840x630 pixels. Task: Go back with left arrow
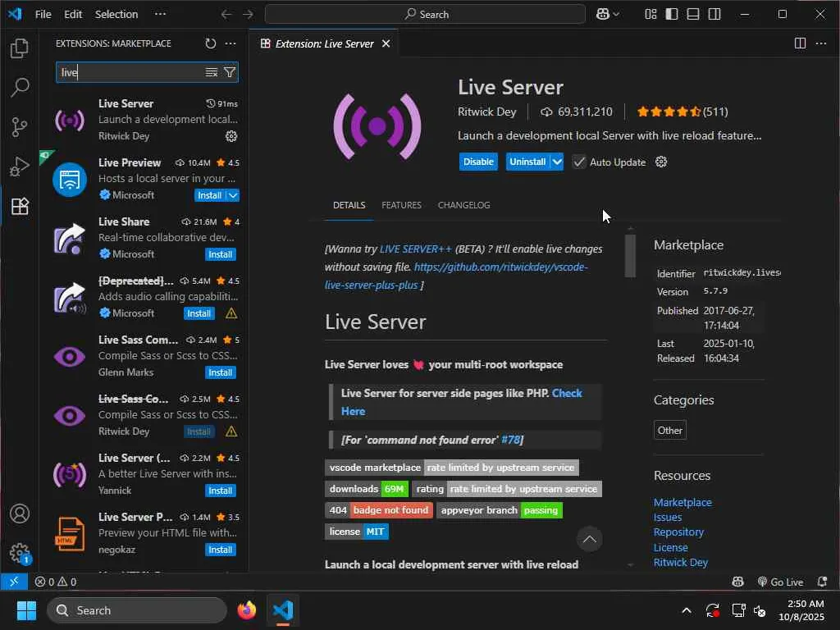click(226, 15)
